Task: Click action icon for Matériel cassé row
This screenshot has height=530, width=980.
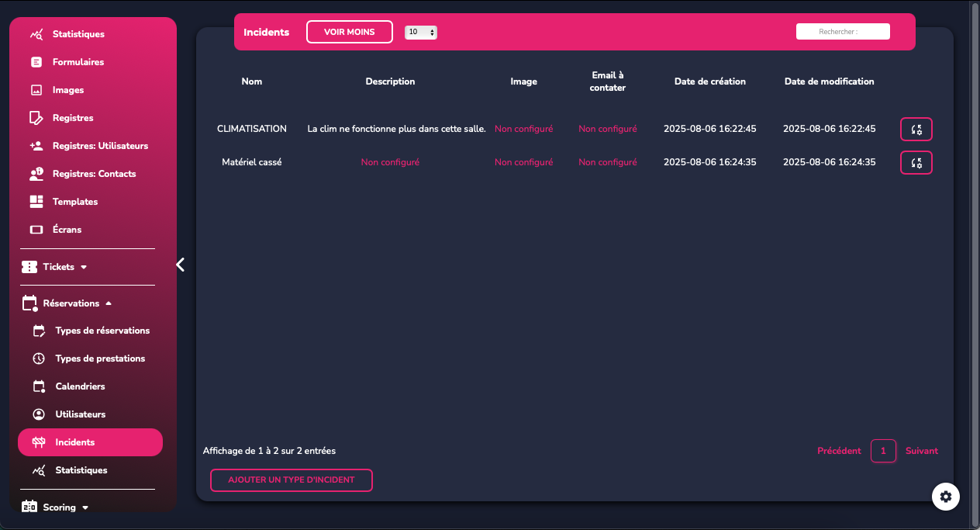Action: point(916,163)
